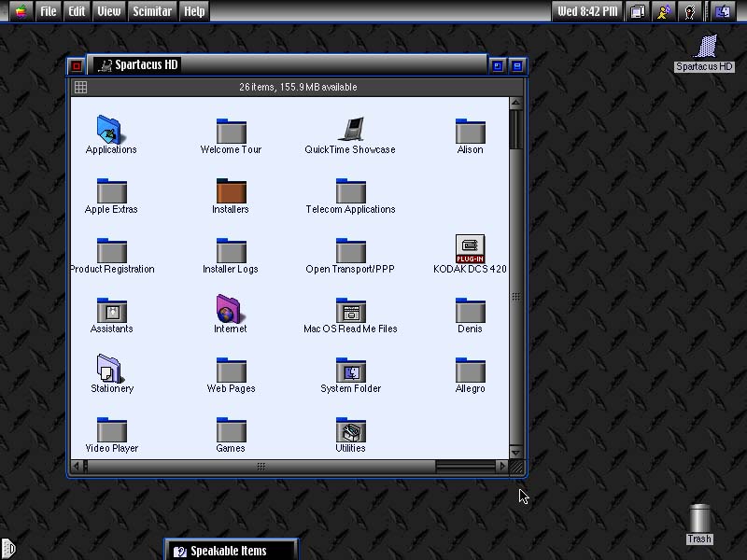
Task: Open the View menu
Action: 109,11
